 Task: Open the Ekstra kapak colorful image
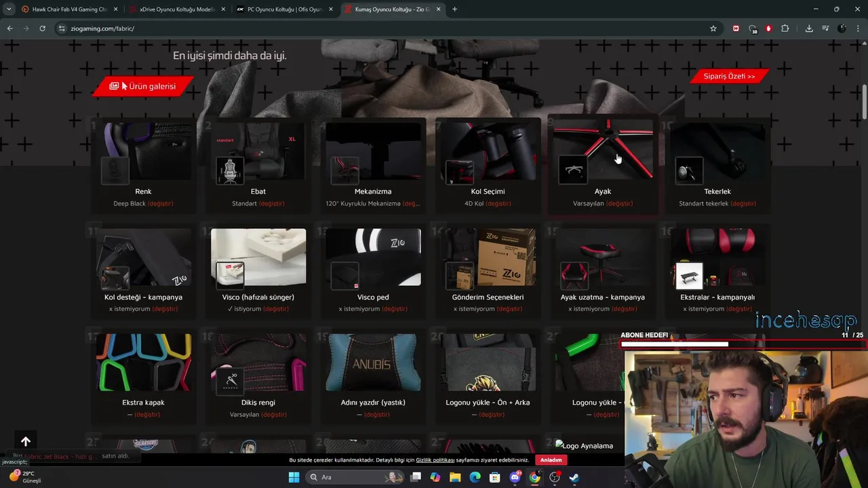coord(143,363)
